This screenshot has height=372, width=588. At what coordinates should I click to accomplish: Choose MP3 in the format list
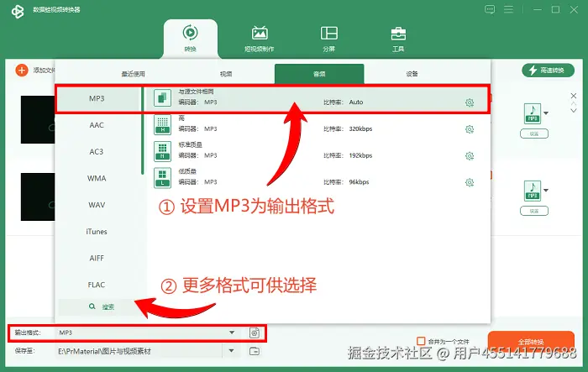[x=97, y=98]
